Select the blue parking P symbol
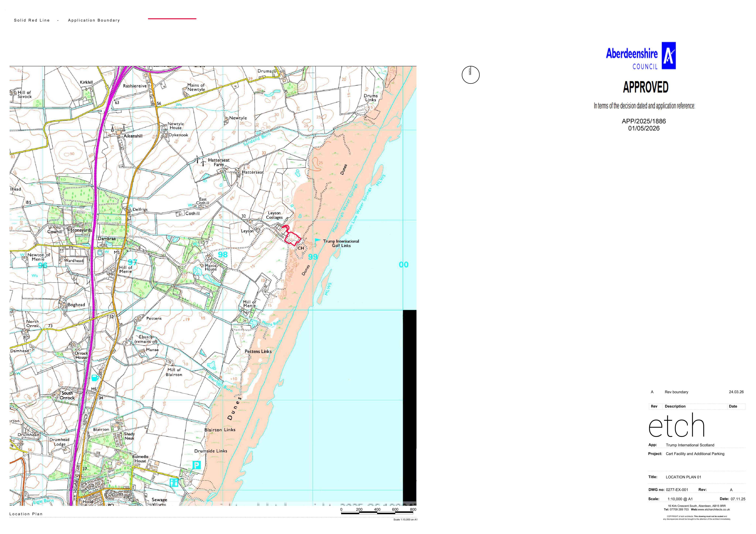 click(196, 465)
